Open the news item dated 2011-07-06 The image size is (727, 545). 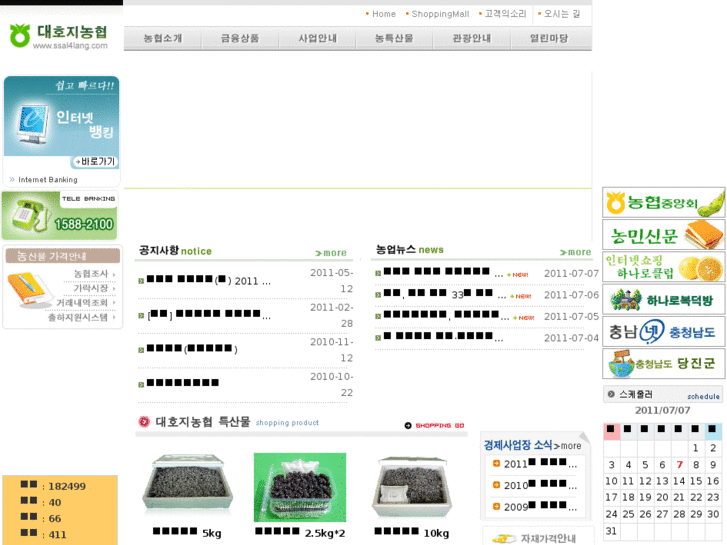(444, 295)
